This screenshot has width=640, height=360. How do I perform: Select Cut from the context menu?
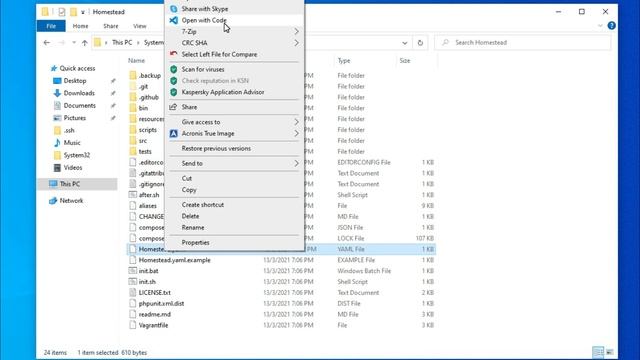tap(235, 178)
